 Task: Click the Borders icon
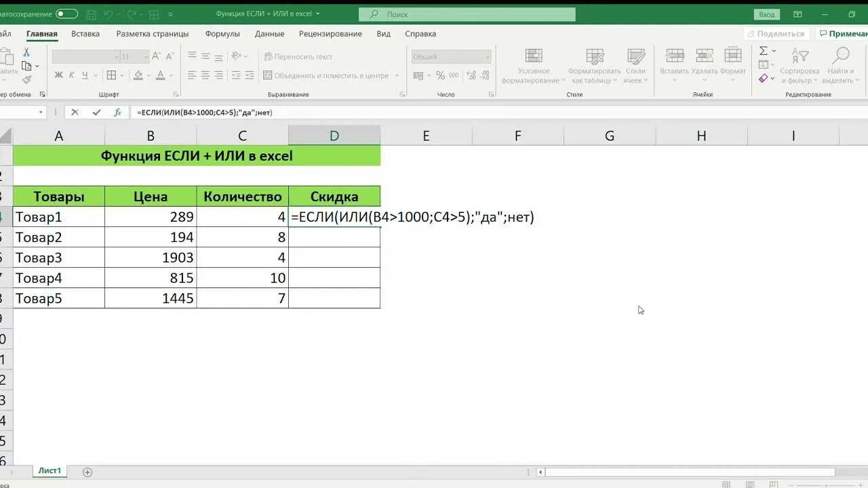tap(111, 75)
